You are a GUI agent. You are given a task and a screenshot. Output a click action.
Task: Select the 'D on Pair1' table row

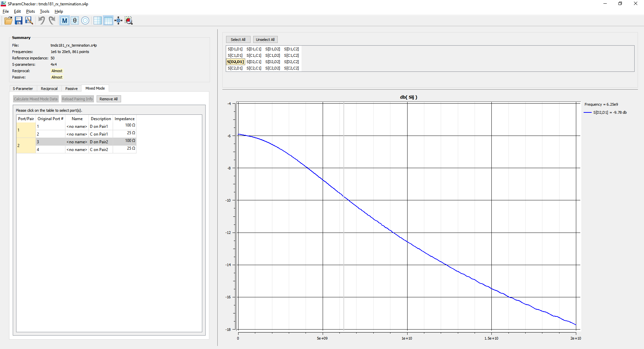pos(86,127)
